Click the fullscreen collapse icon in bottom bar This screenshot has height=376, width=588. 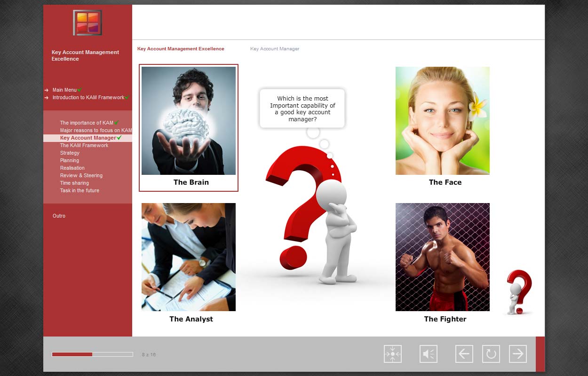[x=393, y=354]
